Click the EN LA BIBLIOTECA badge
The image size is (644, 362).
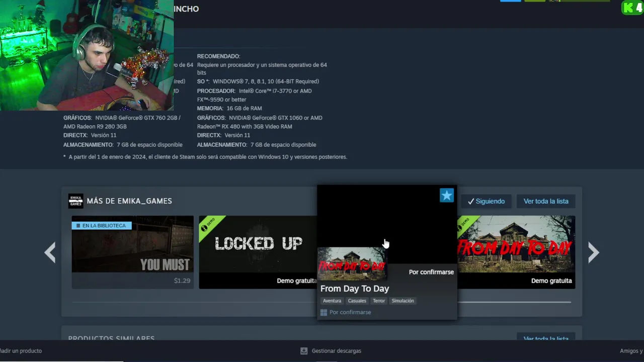(102, 225)
